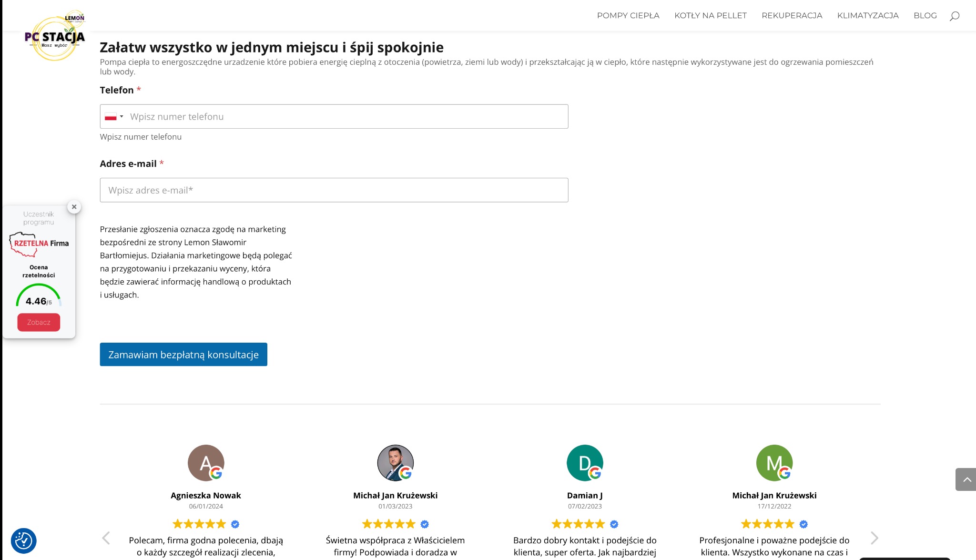This screenshot has height=560, width=976.
Task: Open the country code flag dropdown
Action: [114, 116]
